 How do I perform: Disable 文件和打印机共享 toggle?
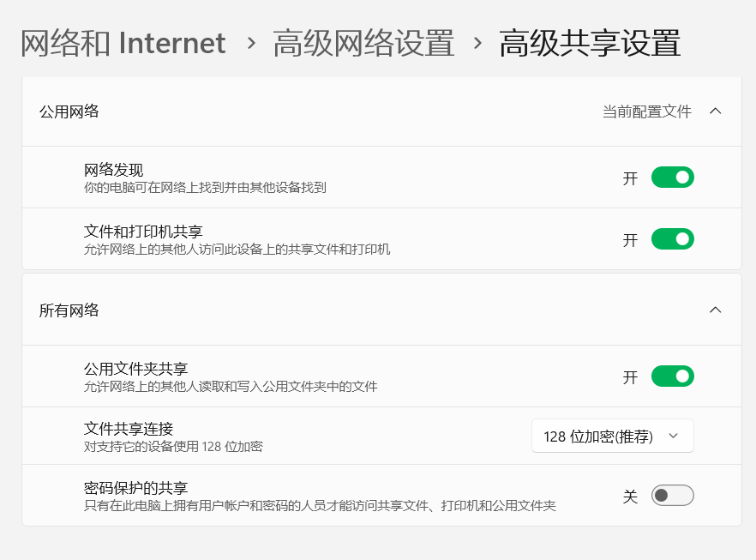[673, 239]
